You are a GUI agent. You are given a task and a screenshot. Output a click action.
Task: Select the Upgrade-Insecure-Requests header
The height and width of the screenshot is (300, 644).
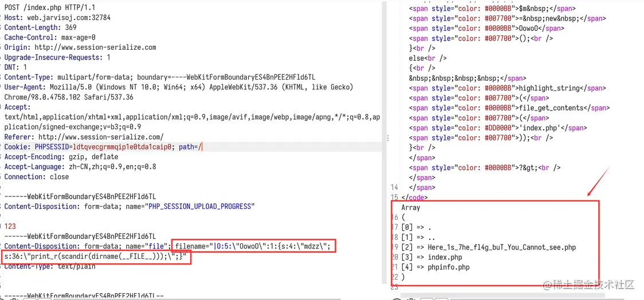click(57, 57)
